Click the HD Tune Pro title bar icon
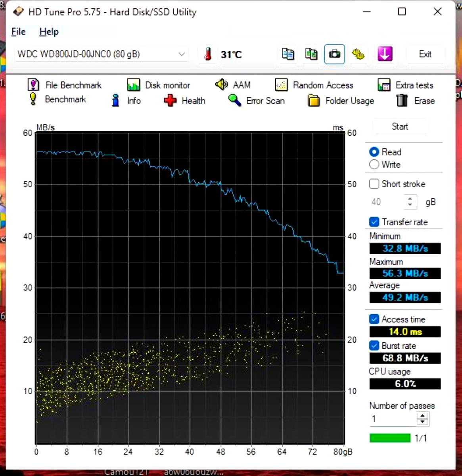Screen dimensions: 462x476 pyautogui.click(x=18, y=12)
